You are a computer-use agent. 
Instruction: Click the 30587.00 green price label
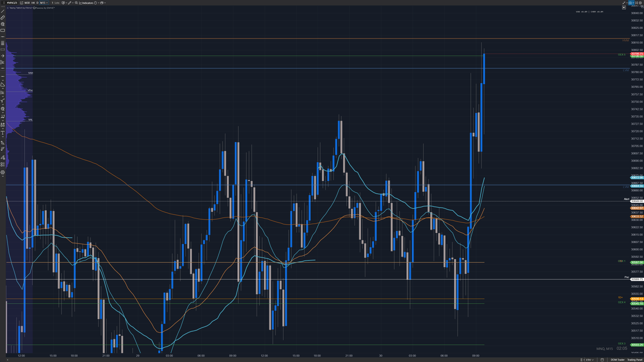637,262
